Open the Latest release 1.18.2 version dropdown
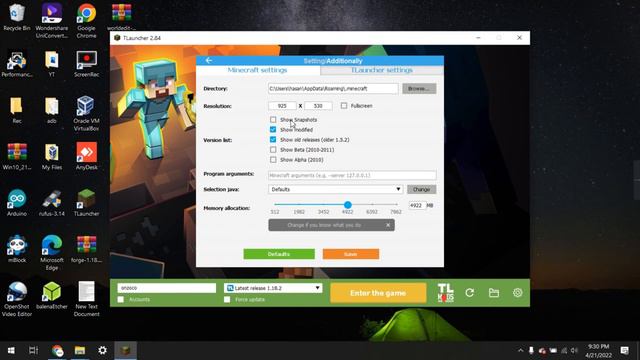 pyautogui.click(x=273, y=288)
